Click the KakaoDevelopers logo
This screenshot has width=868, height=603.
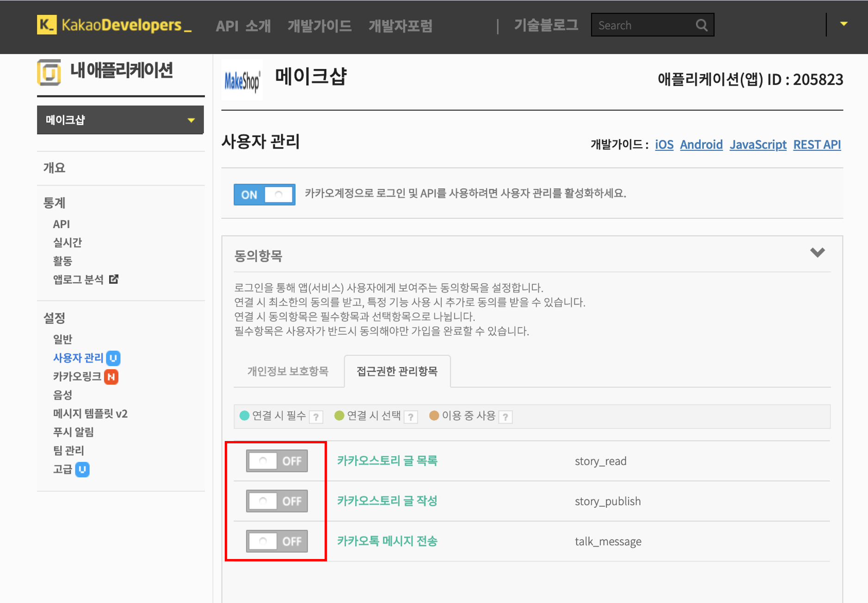click(x=114, y=25)
